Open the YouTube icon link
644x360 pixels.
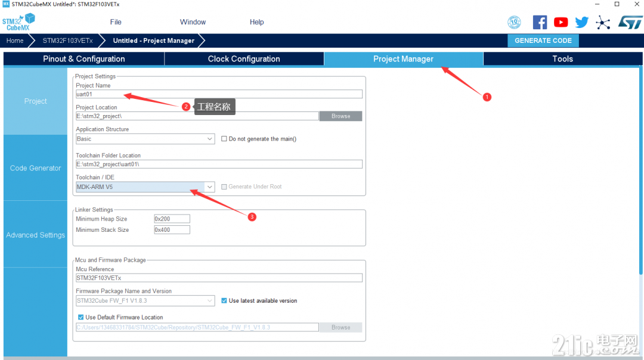coord(561,22)
